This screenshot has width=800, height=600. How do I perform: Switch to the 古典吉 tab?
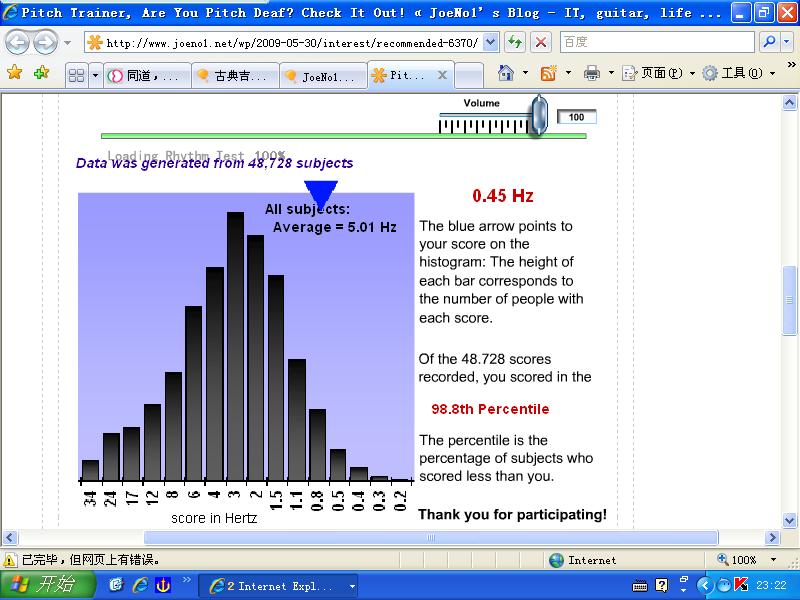coord(231,76)
